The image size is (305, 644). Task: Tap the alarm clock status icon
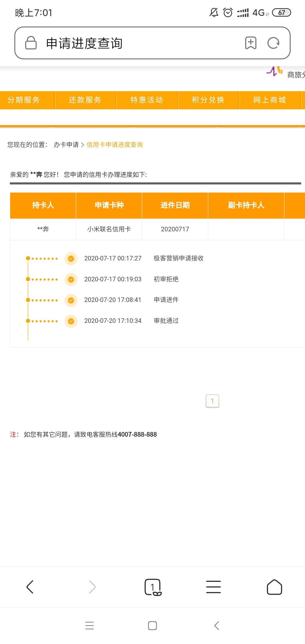(x=228, y=12)
